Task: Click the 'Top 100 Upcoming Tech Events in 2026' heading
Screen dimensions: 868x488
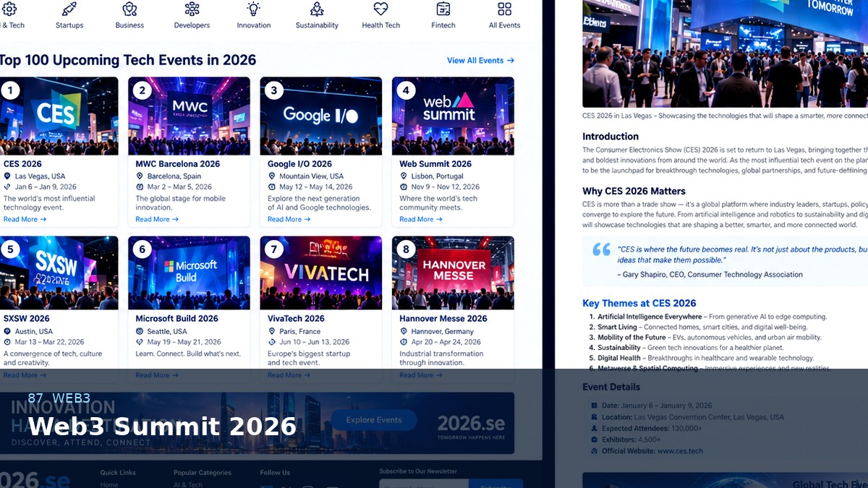Action: pyautogui.click(x=128, y=60)
